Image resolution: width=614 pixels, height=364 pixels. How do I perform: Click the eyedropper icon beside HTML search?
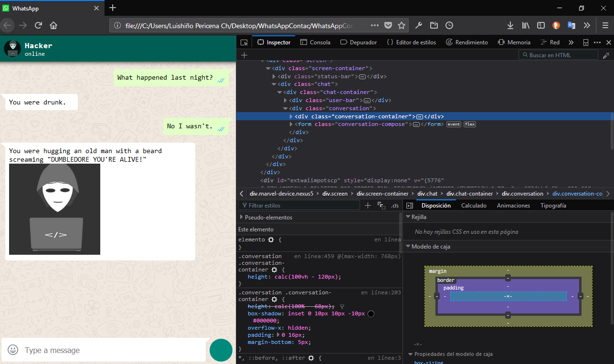coord(606,55)
